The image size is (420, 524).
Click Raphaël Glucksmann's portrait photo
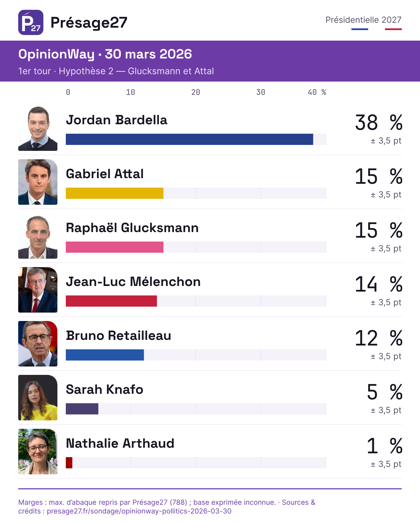(38, 236)
